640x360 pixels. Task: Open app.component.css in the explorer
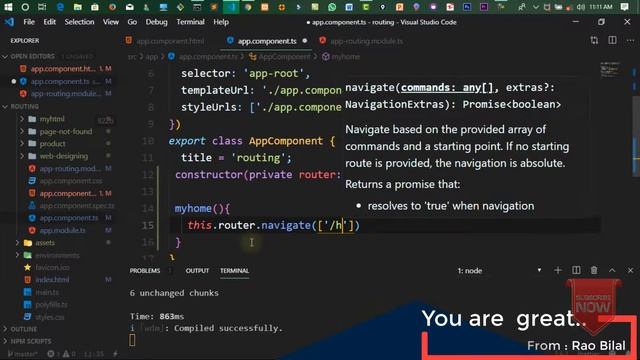point(71,181)
